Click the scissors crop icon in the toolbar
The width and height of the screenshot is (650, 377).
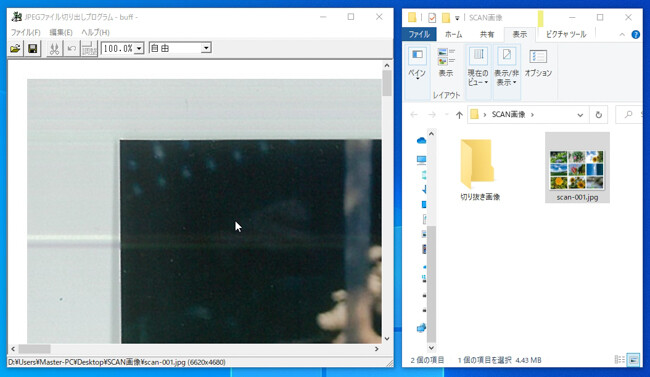(54, 49)
